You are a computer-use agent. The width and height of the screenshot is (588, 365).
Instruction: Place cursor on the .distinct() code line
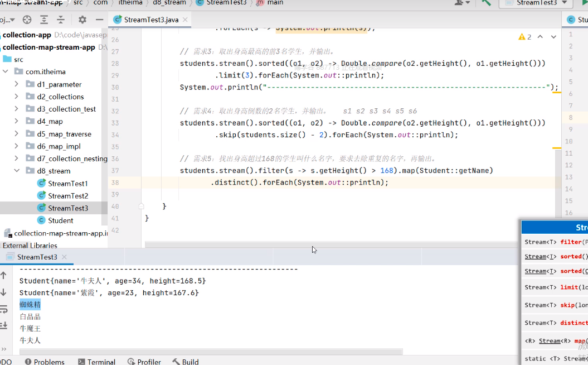tap(299, 182)
